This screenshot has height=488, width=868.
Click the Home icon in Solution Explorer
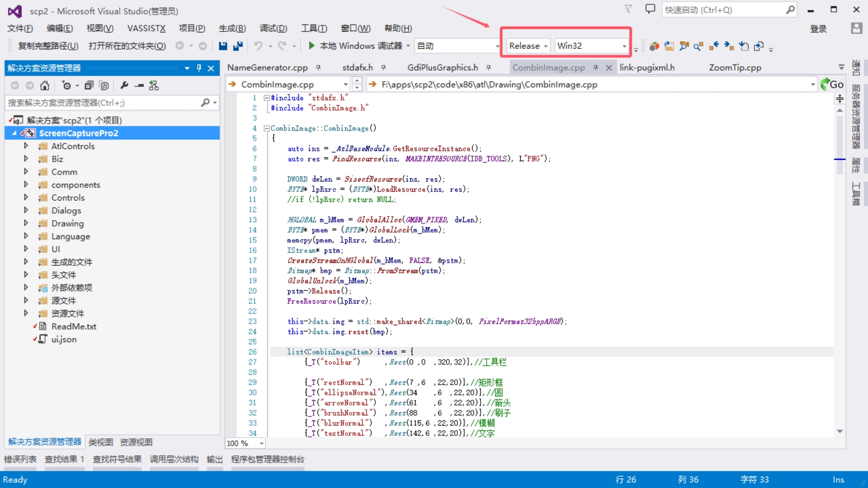click(45, 86)
